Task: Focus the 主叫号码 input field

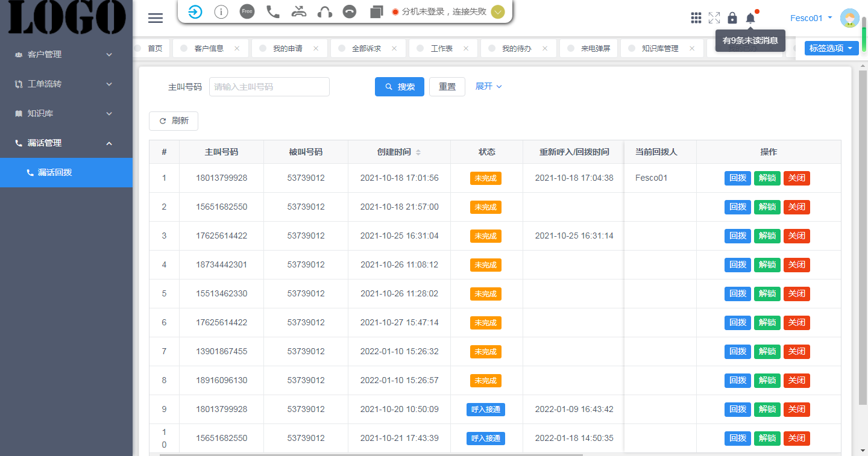Action: [x=269, y=87]
